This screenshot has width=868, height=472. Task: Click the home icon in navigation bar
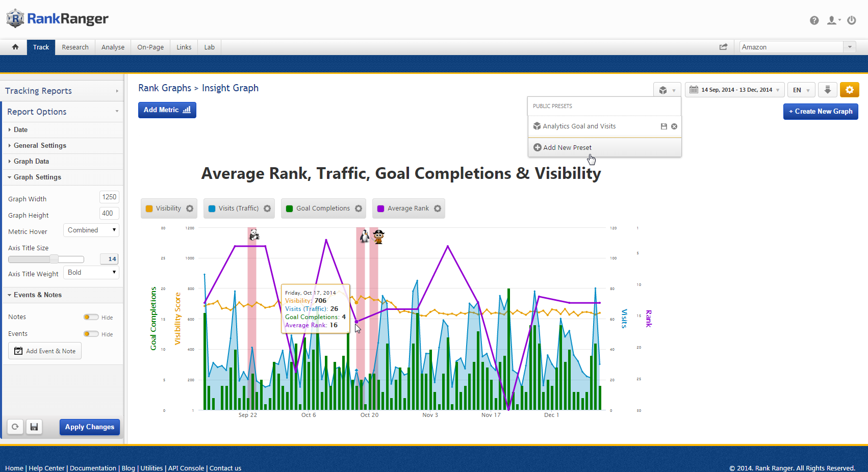(15, 47)
